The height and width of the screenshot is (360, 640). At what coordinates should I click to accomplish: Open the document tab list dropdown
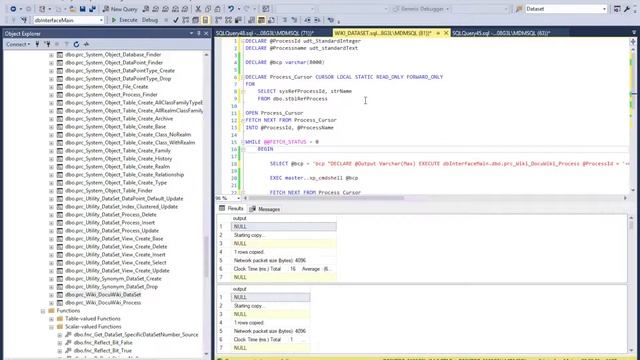pyautogui.click(x=634, y=33)
